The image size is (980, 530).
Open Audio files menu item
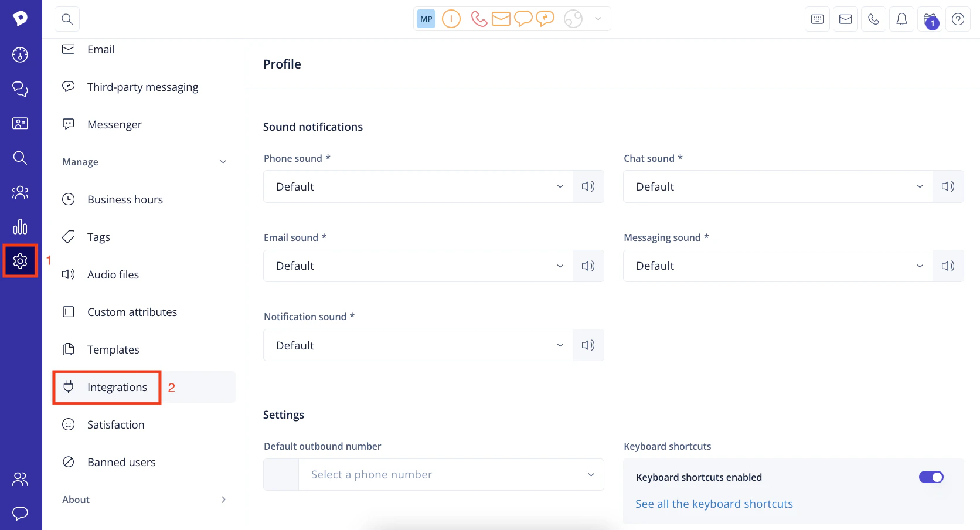click(x=144, y=274)
